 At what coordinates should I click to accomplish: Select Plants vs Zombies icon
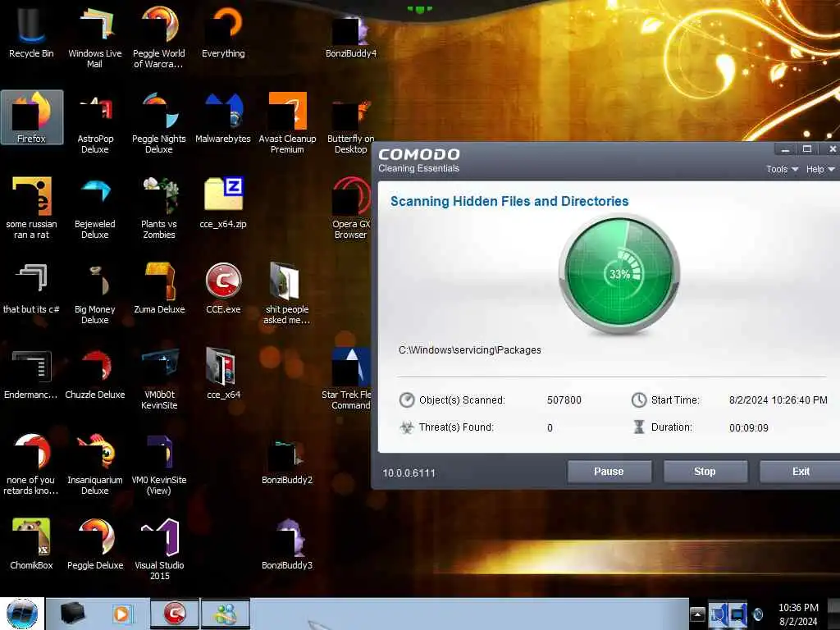click(158, 208)
